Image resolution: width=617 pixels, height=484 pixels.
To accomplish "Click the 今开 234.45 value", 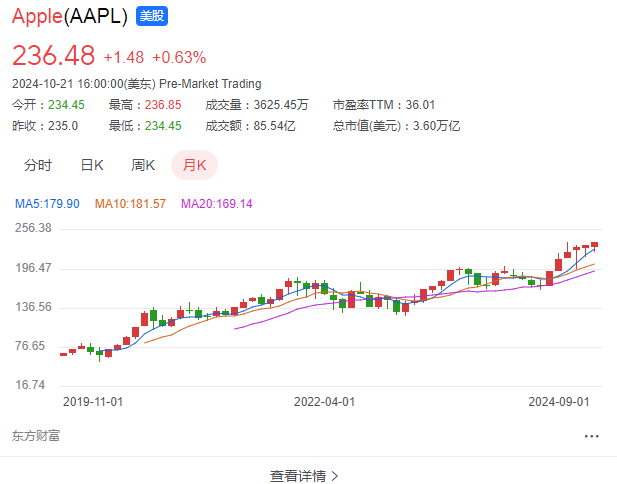I will pyautogui.click(x=66, y=105).
